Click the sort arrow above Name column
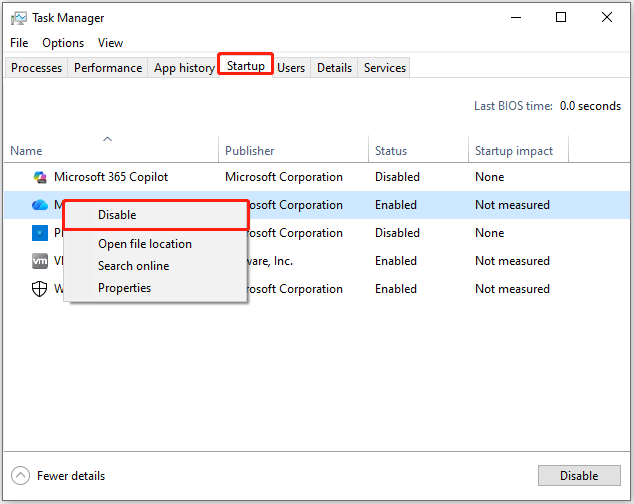The image size is (634, 504). tap(107, 139)
